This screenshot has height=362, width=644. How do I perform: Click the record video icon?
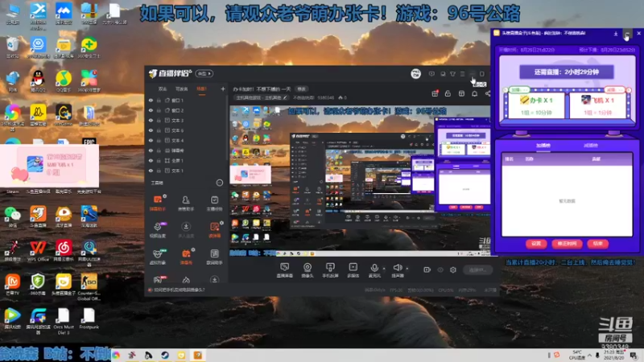pyautogui.click(x=427, y=269)
